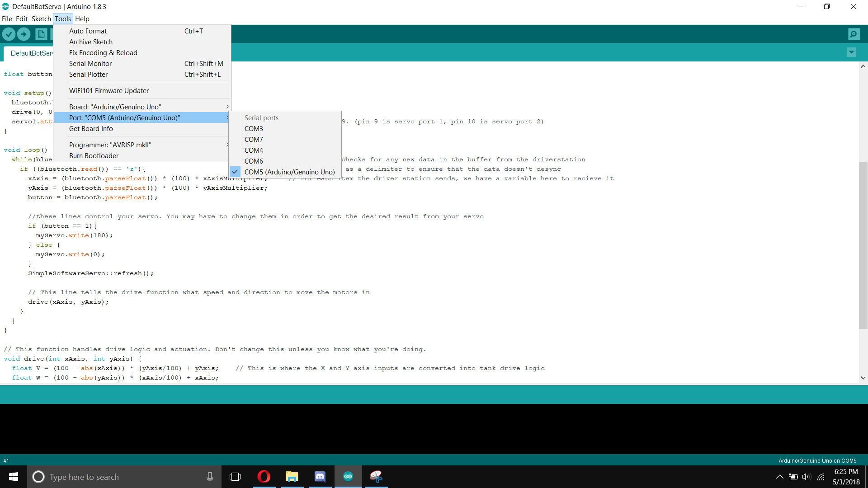The width and height of the screenshot is (868, 488).
Task: Open the Help menu
Action: 82,19
